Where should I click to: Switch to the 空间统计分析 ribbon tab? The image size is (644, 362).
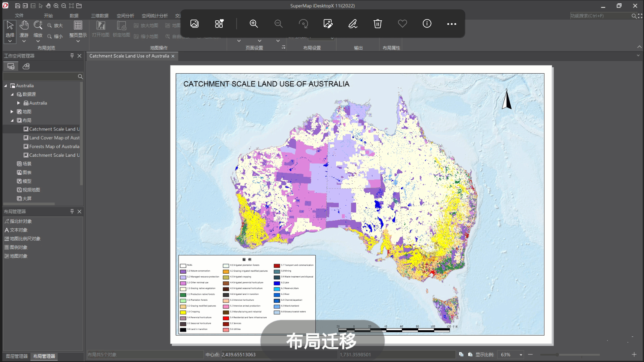point(155,15)
